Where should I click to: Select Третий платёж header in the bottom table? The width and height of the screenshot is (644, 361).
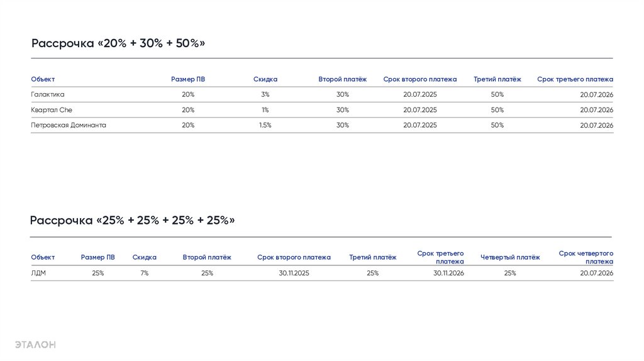373,257
